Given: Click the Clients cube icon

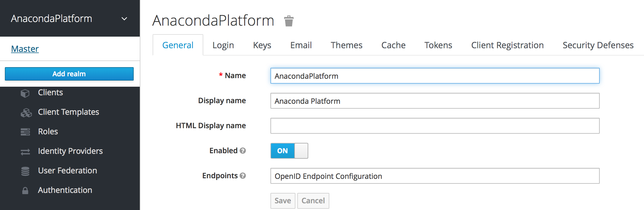Looking at the screenshot, I should coord(25,93).
